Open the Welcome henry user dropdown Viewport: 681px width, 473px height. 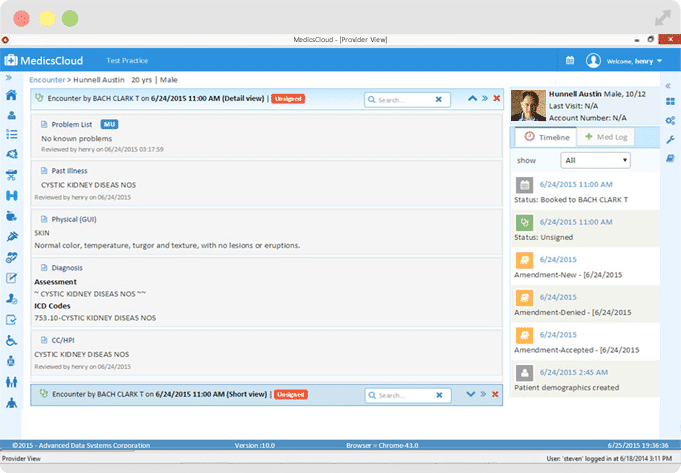tap(634, 61)
